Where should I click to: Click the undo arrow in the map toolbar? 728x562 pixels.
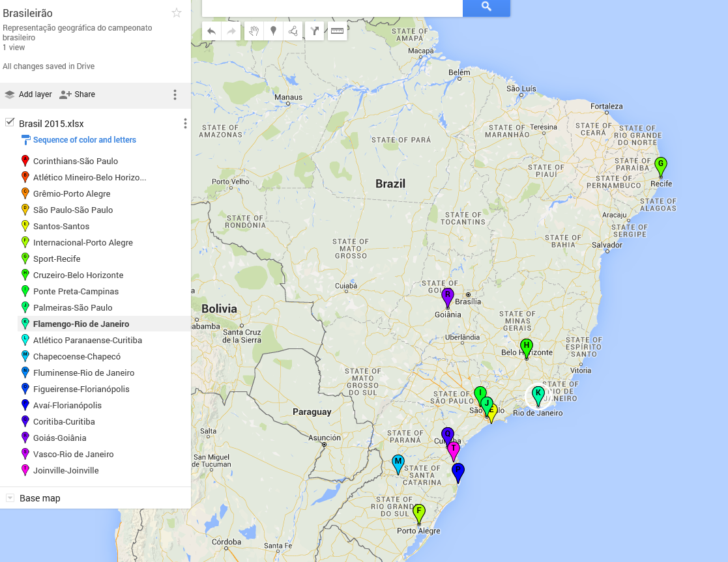tap(211, 31)
